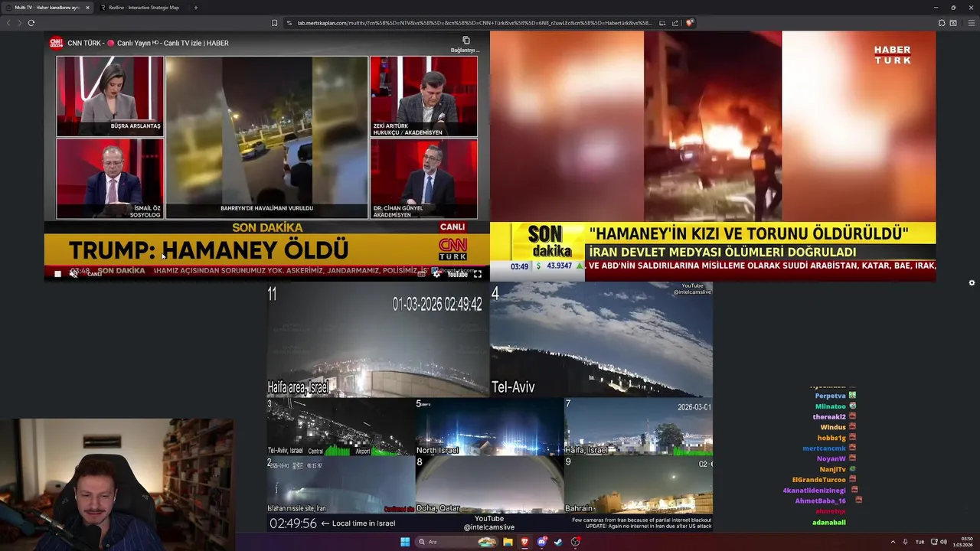Click chat username hobbs1g
Image resolution: width=980 pixels, height=551 pixels.
coord(831,438)
